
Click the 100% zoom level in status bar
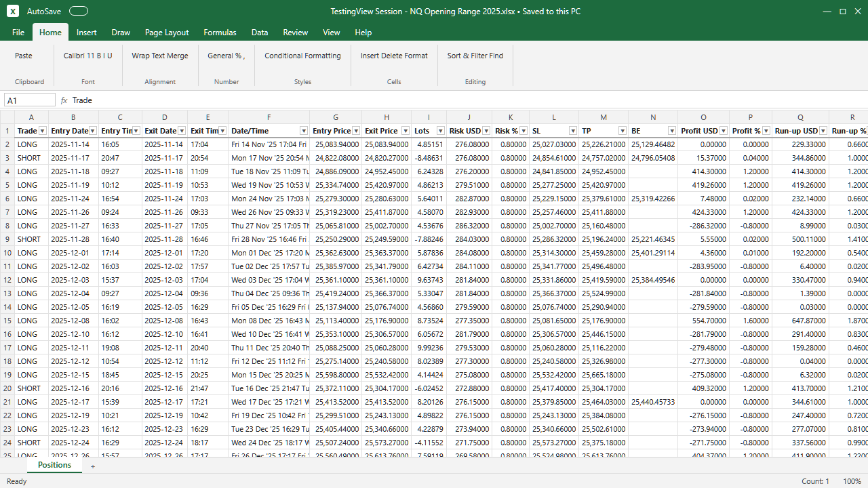coord(852,481)
